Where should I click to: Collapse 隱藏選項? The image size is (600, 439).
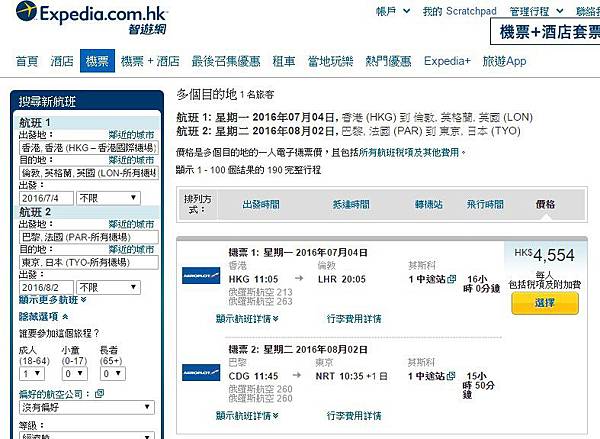tap(44, 317)
